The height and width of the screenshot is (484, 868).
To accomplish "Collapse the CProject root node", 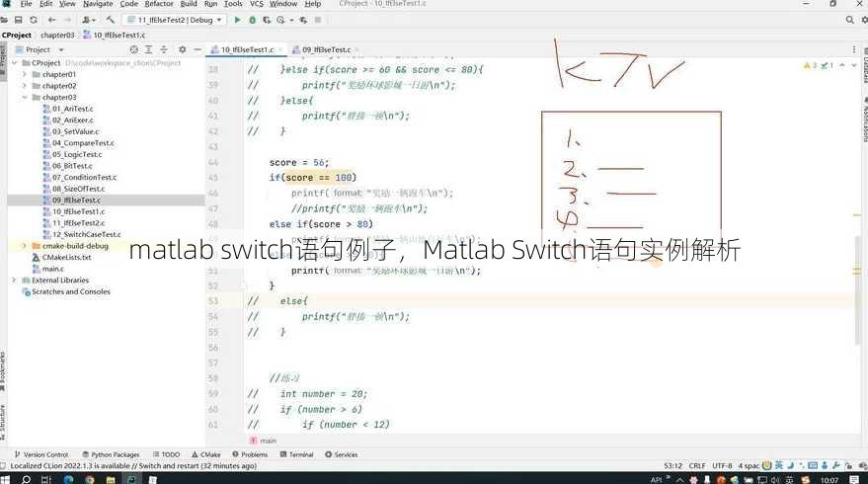I will click(15, 63).
